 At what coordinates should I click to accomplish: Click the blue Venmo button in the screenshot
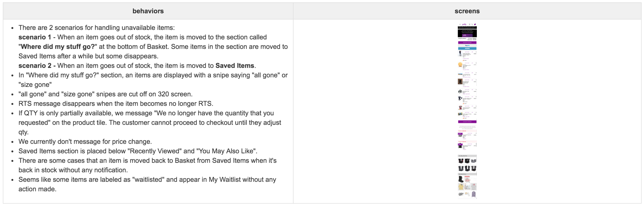pos(467,48)
